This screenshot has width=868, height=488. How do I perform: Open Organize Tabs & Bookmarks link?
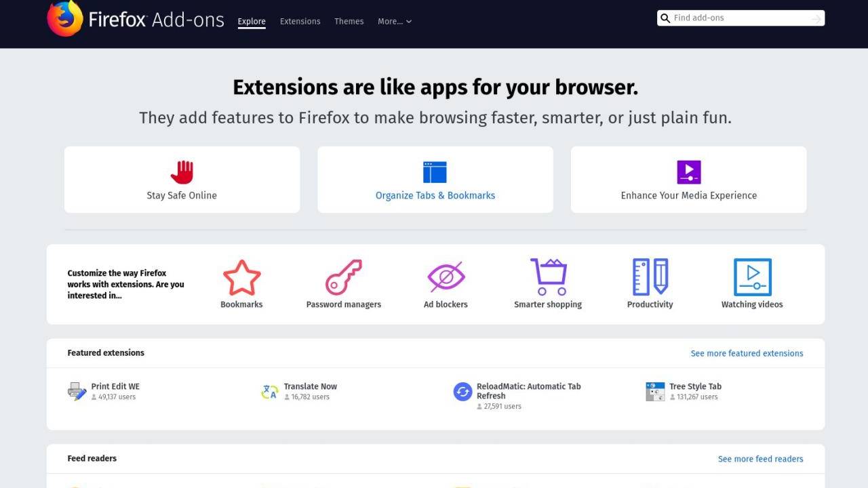pos(435,195)
